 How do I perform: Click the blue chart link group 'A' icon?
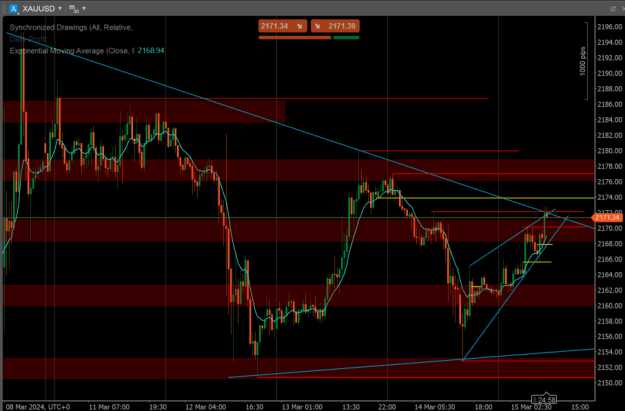tap(13, 8)
